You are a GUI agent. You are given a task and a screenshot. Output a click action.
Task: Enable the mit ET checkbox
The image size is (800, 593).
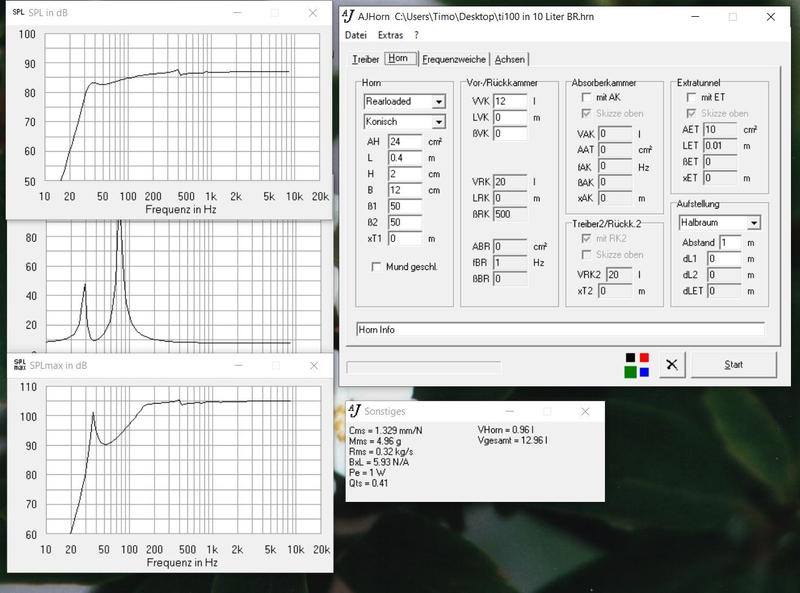pos(692,97)
